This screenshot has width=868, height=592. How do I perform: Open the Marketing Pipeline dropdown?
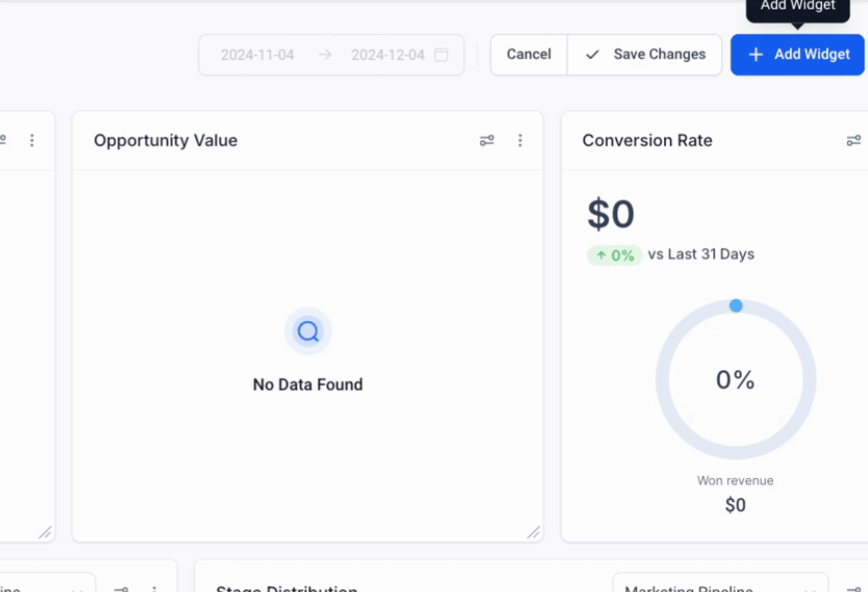point(719,586)
